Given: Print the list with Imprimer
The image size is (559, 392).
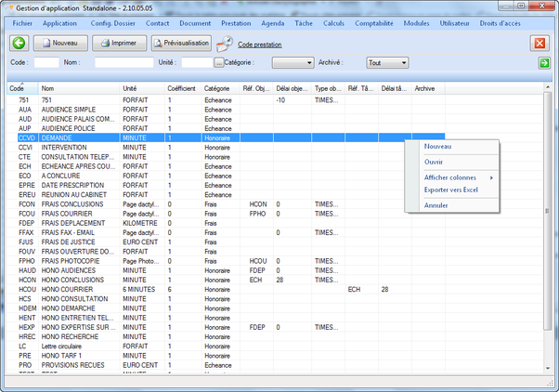Looking at the screenshot, I should click(119, 43).
